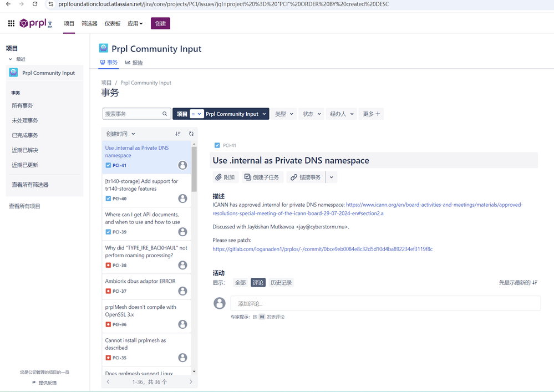The image size is (554, 392).
Task: Open the 状态 status filter dropdown
Action: (311, 114)
